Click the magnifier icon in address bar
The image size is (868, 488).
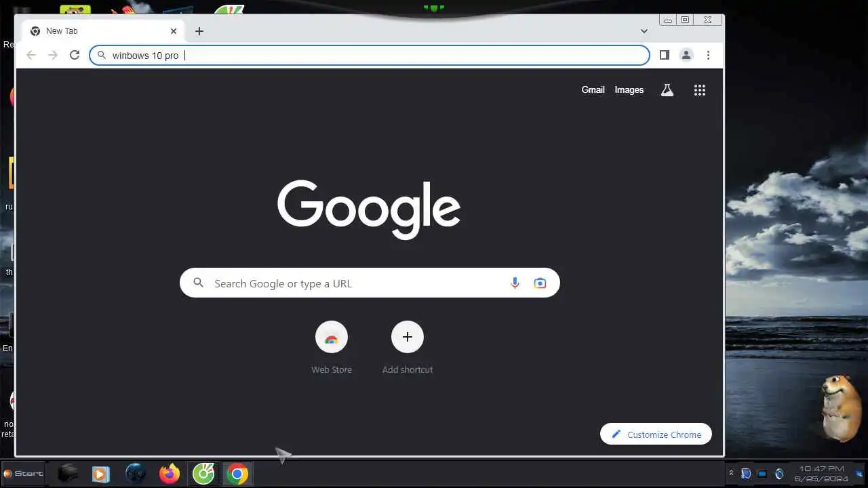point(101,56)
